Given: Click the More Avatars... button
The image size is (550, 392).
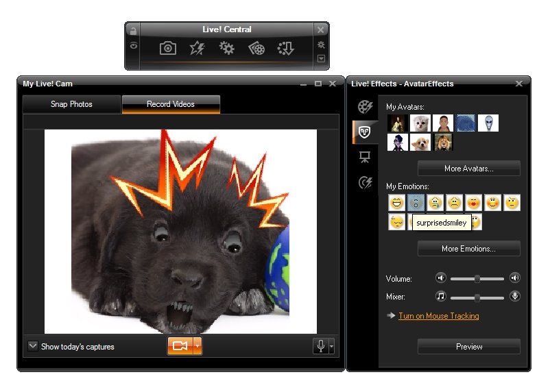Looking at the screenshot, I should [468, 169].
